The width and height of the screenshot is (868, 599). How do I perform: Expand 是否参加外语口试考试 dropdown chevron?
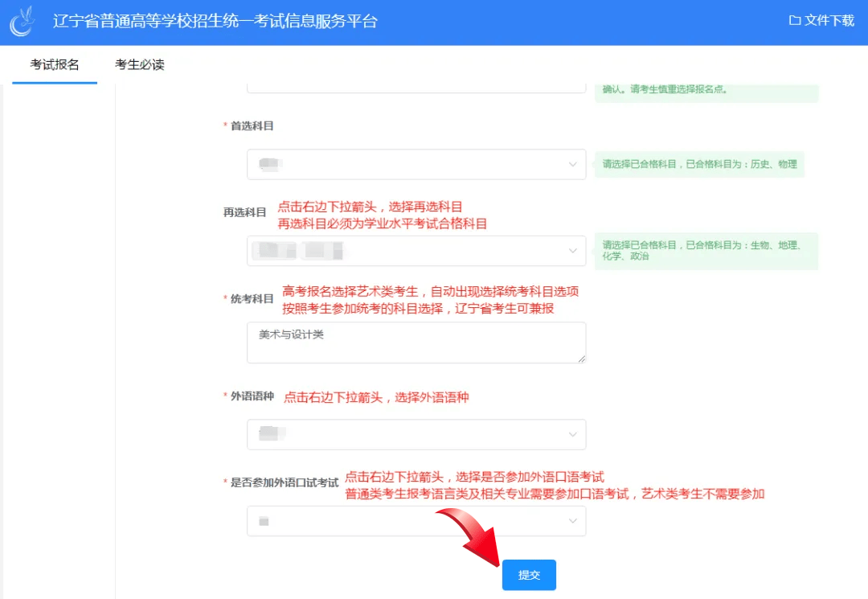pyautogui.click(x=572, y=521)
